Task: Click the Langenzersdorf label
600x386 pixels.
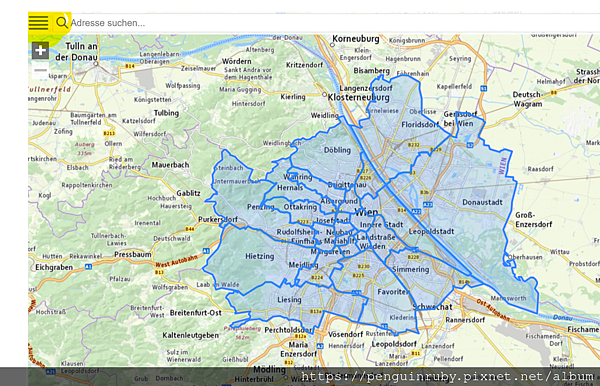Action: pyautogui.click(x=366, y=88)
